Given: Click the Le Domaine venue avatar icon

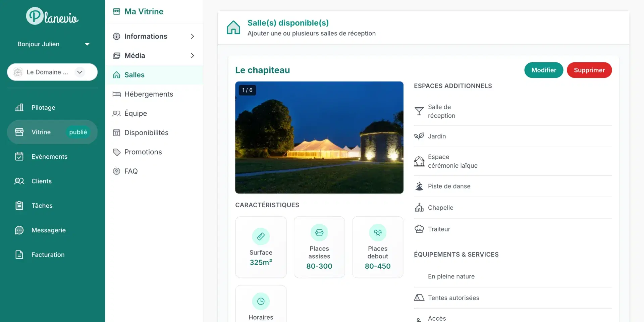Looking at the screenshot, I should coord(18,72).
